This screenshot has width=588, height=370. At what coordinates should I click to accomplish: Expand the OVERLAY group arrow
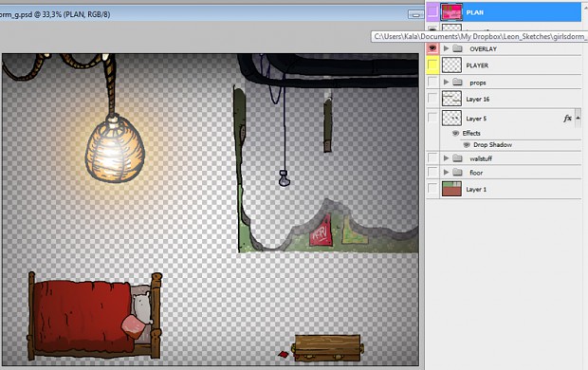446,48
